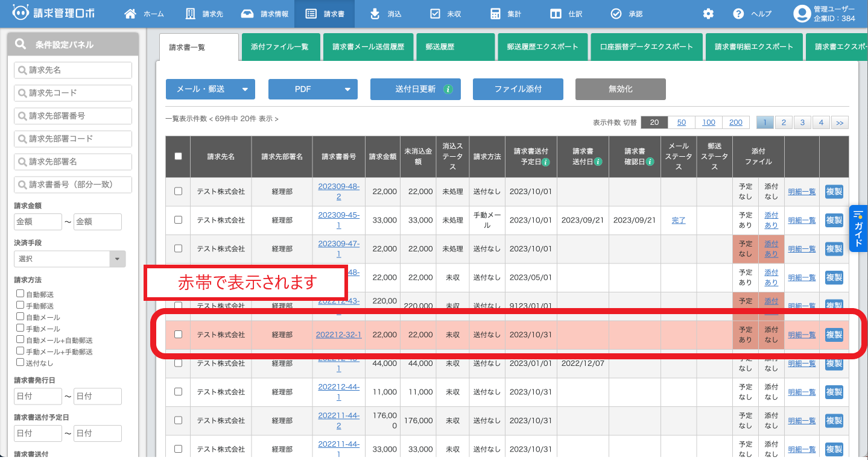Toggle the select-all checkbox in table header
This screenshot has width=868, height=460.
pyautogui.click(x=178, y=156)
